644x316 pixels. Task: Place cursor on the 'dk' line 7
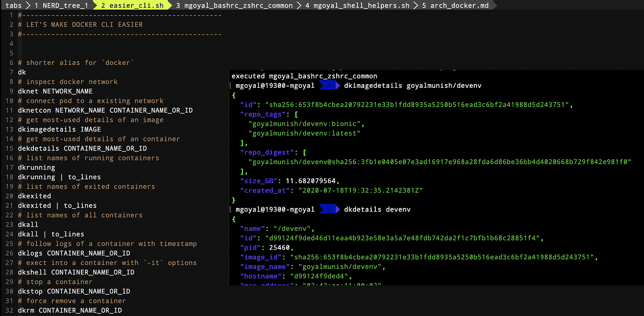pyautogui.click(x=22, y=72)
